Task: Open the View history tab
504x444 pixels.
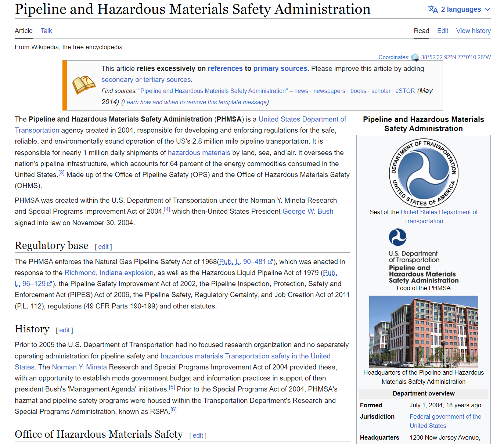Action: 474,31
